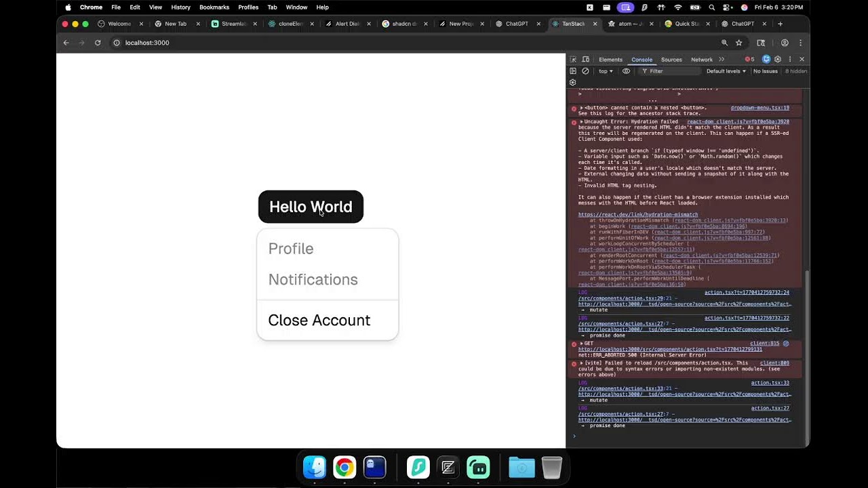The width and height of the screenshot is (868, 488).
Task: Bookmark this page with the star icon
Action: [739, 43]
